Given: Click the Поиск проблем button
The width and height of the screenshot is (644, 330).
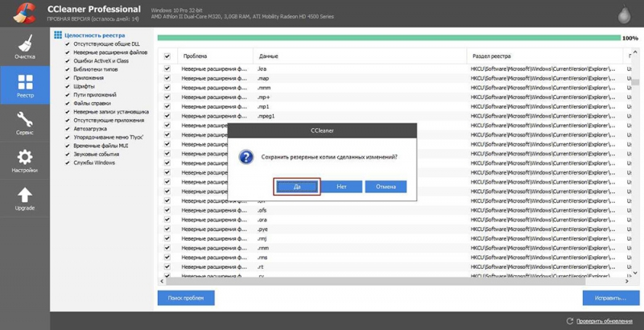Looking at the screenshot, I should (186, 298).
